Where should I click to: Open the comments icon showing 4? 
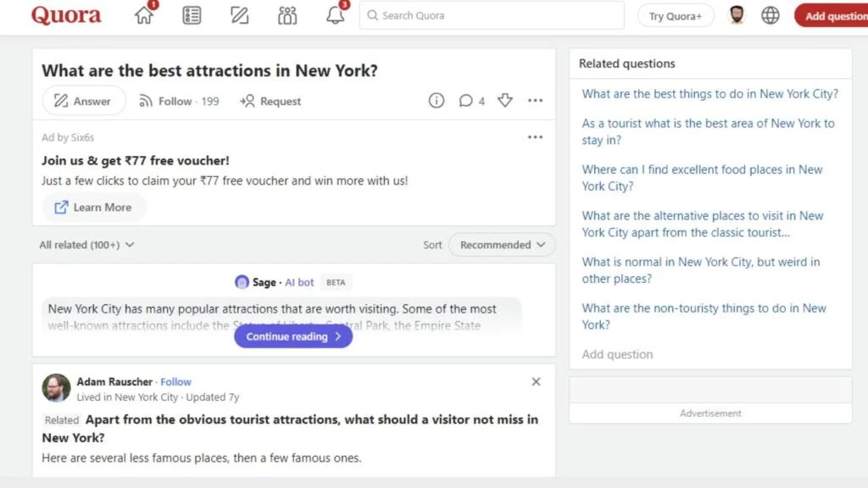pyautogui.click(x=471, y=101)
